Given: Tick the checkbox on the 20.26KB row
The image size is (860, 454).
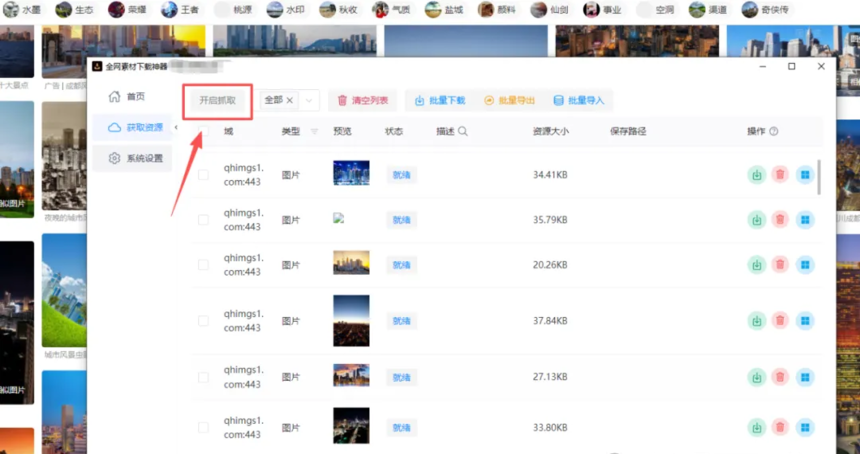Looking at the screenshot, I should click(204, 265).
